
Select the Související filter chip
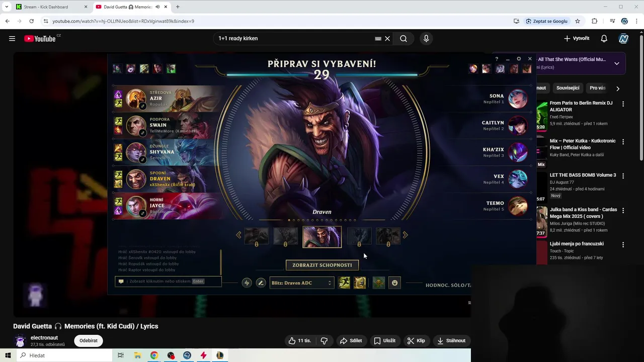(x=568, y=88)
